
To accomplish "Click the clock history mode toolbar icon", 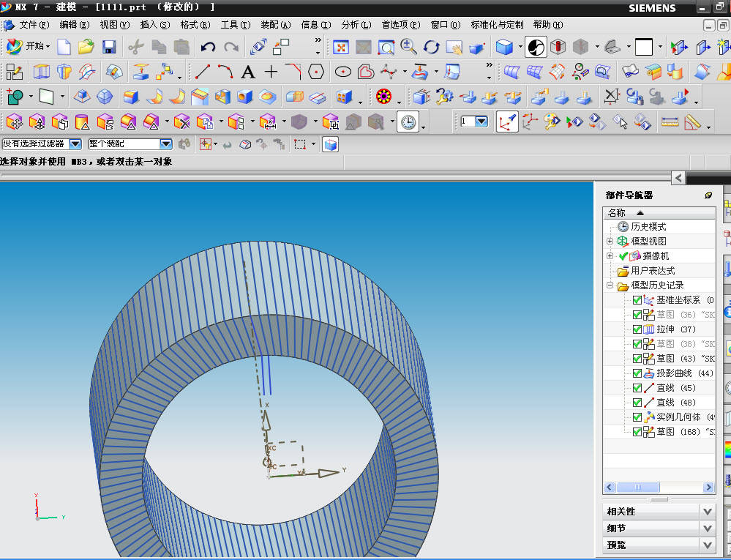I will coord(408,122).
